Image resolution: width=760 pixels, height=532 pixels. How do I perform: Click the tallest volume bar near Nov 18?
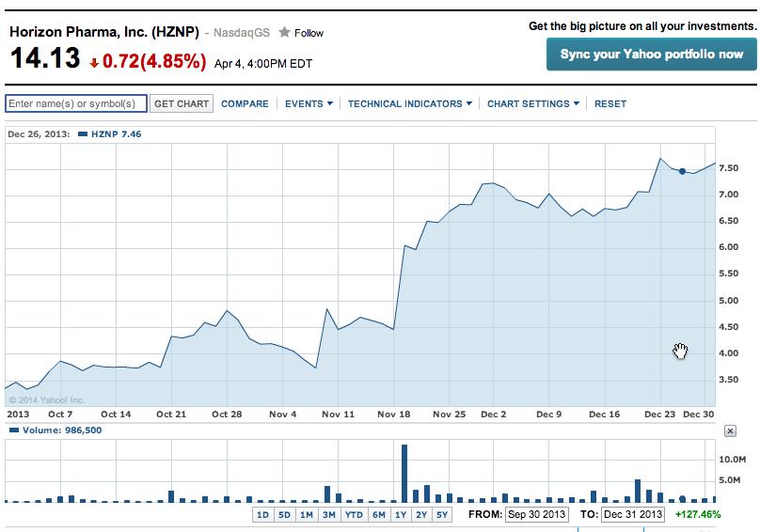click(404, 474)
